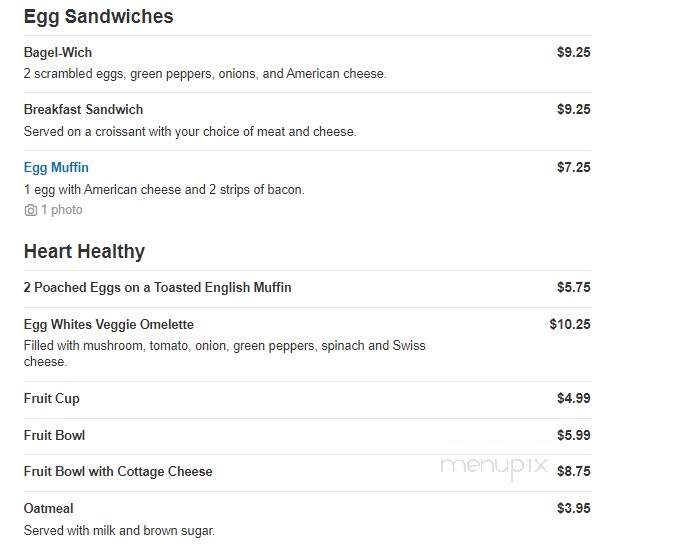Click the $10.25 omelette price
This screenshot has width=673, height=548.
click(570, 324)
